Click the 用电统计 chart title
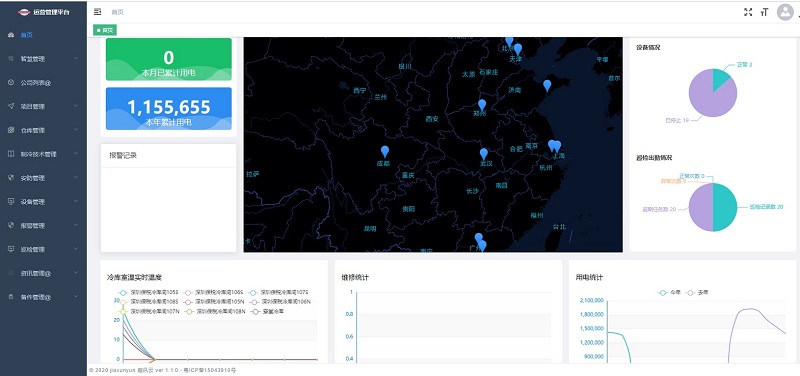The width and height of the screenshot is (800, 376). (x=589, y=278)
